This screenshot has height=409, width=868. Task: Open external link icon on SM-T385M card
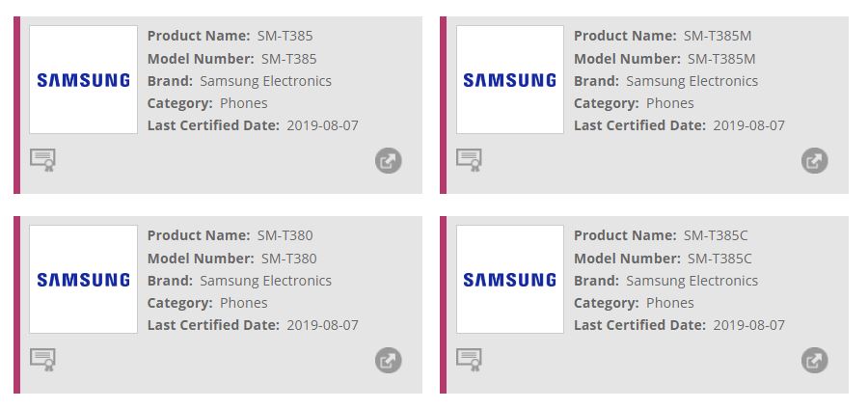(x=814, y=161)
